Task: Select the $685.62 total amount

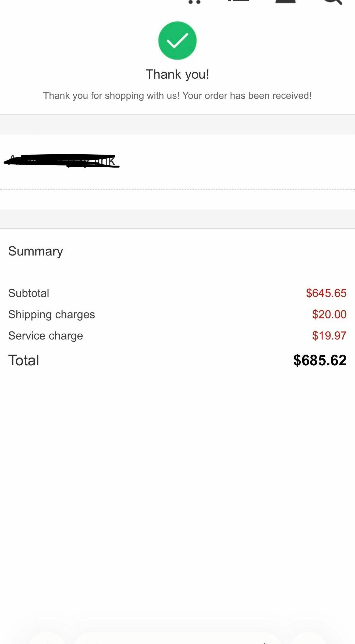Action: coord(320,360)
